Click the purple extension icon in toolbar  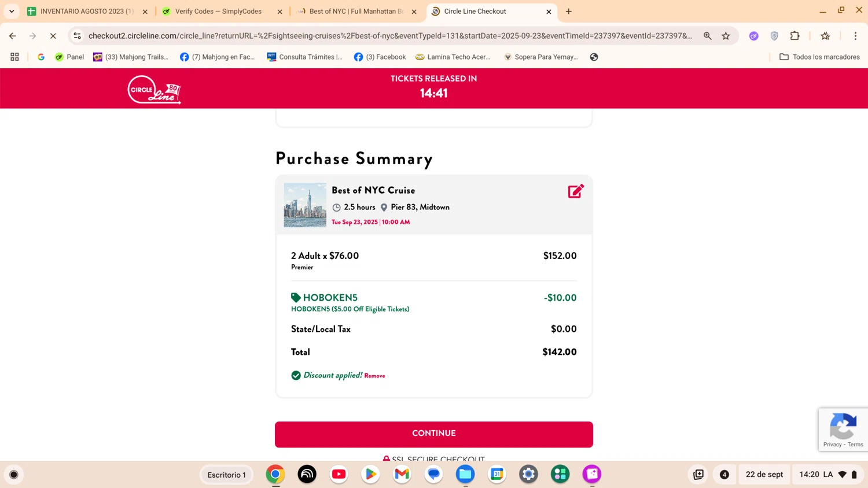point(753,36)
